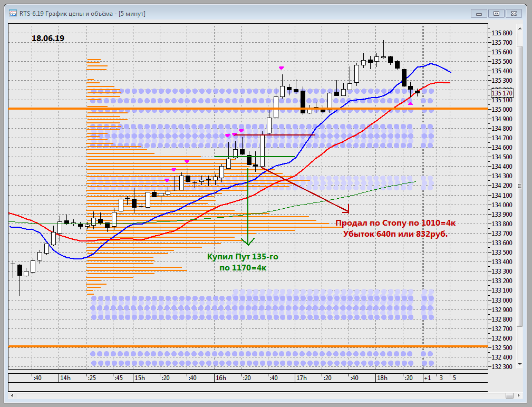Click the orange horizontal line at 135 000
532x407 pixels.
pos(248,109)
